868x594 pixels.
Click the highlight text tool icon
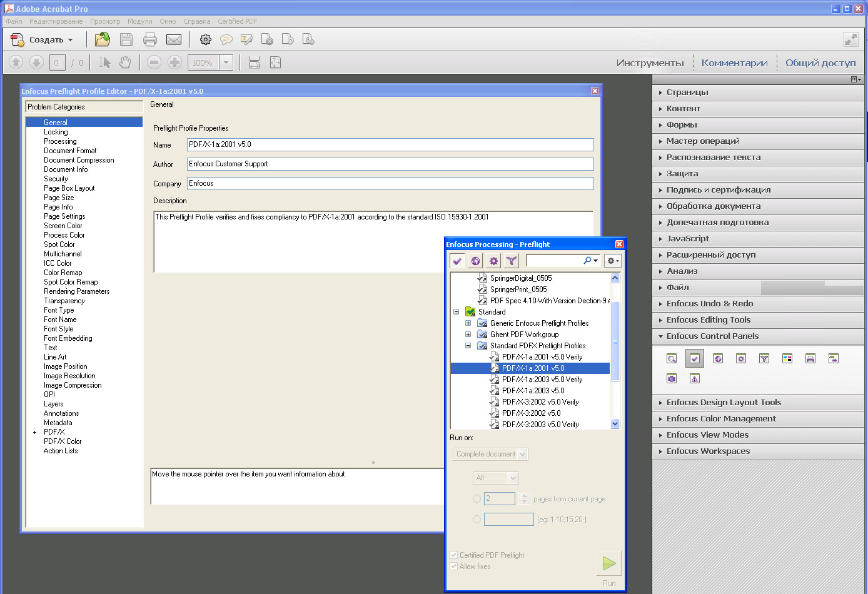pyautogui.click(x=247, y=39)
